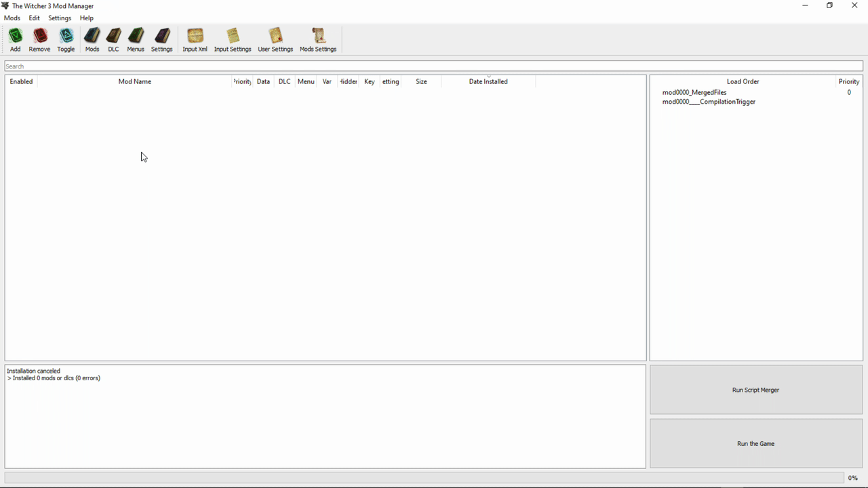Open the Mods menu
The width and height of the screenshot is (868, 488).
click(12, 18)
